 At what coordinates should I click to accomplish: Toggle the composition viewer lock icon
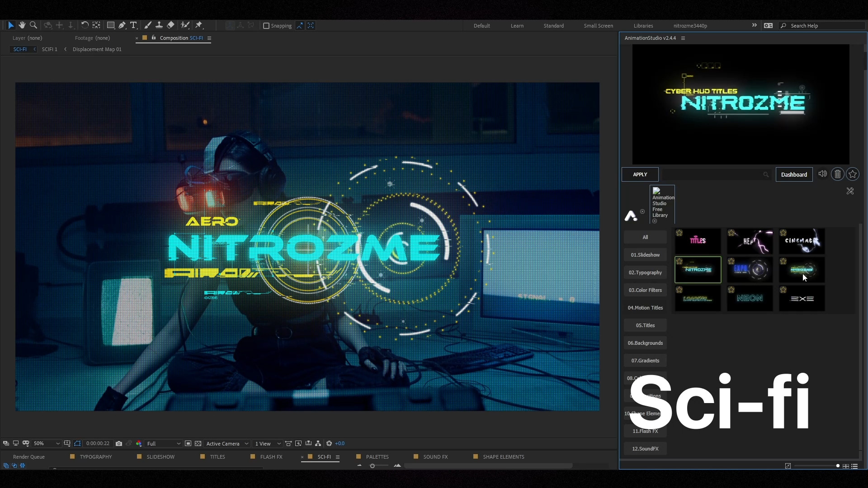(154, 38)
